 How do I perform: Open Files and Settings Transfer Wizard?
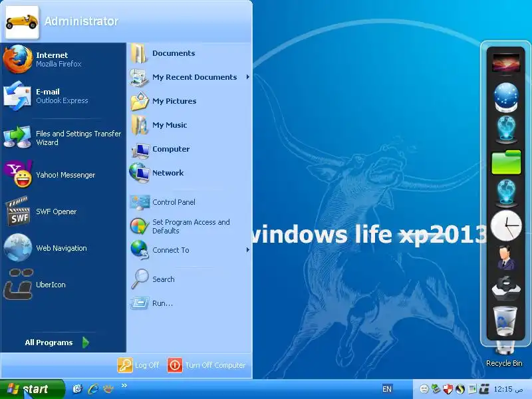click(x=63, y=138)
